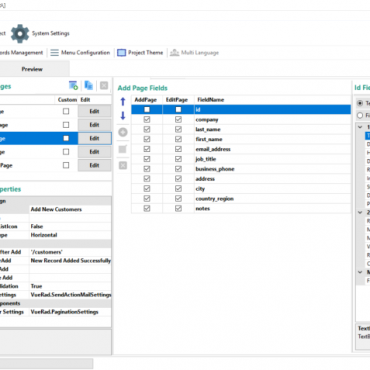Open Project Theme
The width and height of the screenshot is (370, 370).
(140, 53)
